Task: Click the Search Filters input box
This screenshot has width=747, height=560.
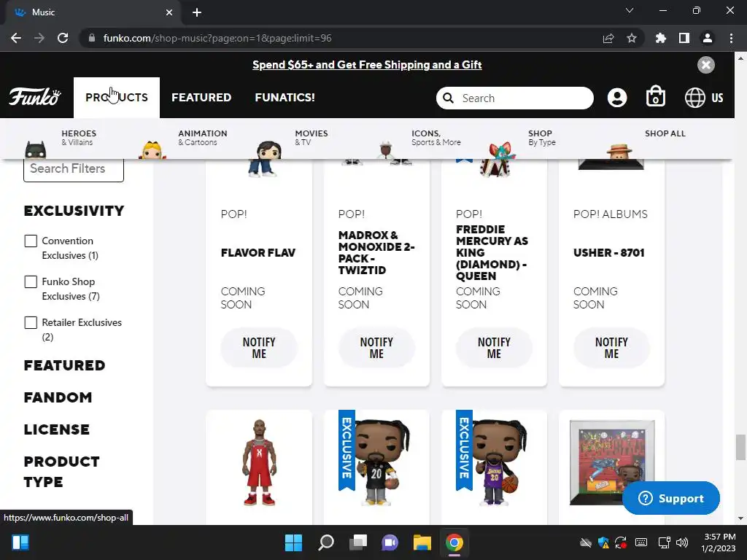Action: pyautogui.click(x=74, y=169)
